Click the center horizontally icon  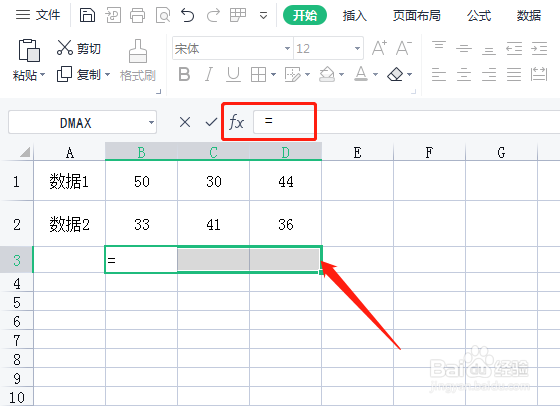pos(464,75)
